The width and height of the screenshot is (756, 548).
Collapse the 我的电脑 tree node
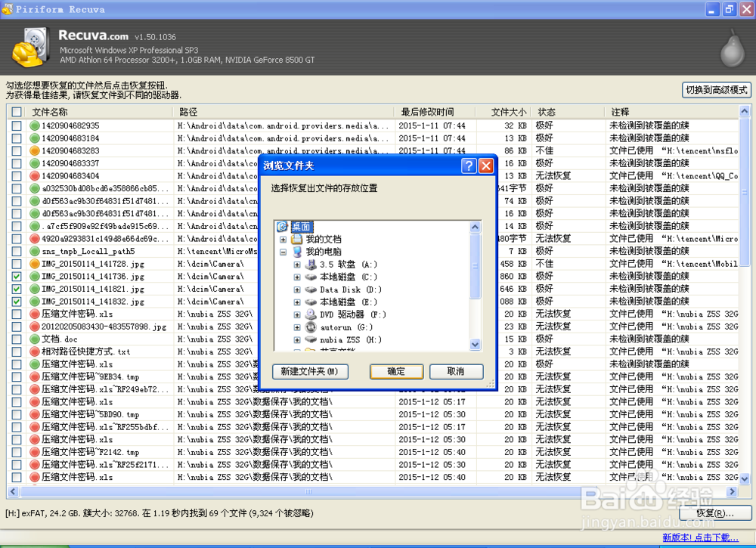click(x=283, y=252)
